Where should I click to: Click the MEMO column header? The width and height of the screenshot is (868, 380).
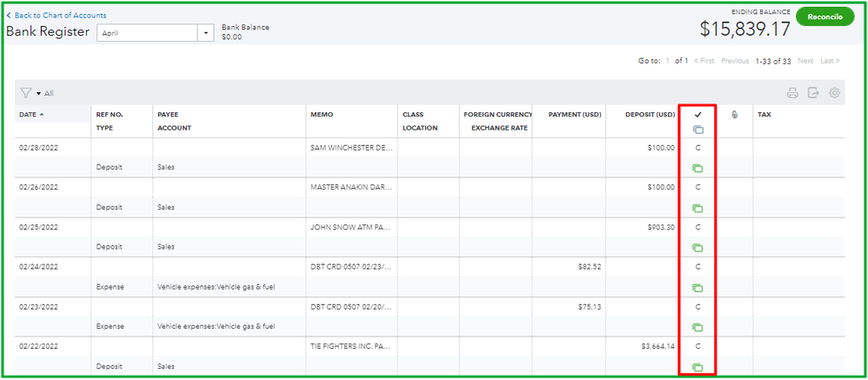322,115
